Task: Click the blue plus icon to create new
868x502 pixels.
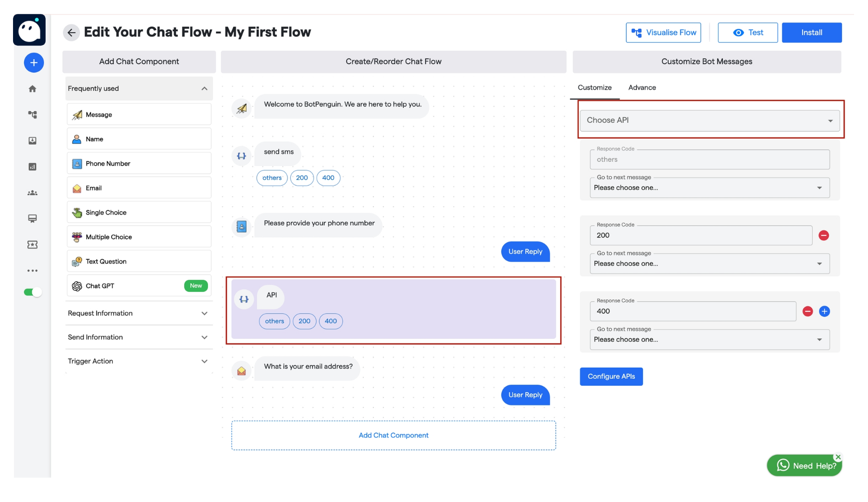Action: click(x=33, y=62)
